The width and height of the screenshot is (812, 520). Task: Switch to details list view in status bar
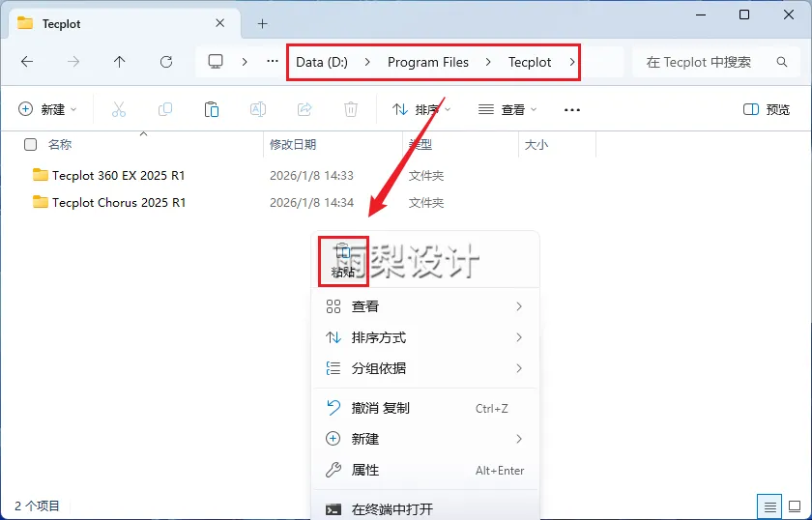pyautogui.click(x=770, y=506)
